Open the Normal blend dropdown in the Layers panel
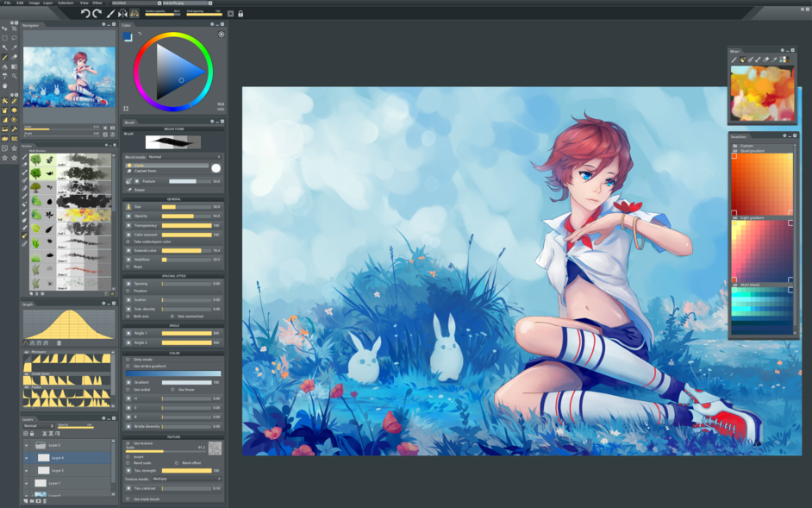Screen dimensions: 812x508 tap(38, 425)
